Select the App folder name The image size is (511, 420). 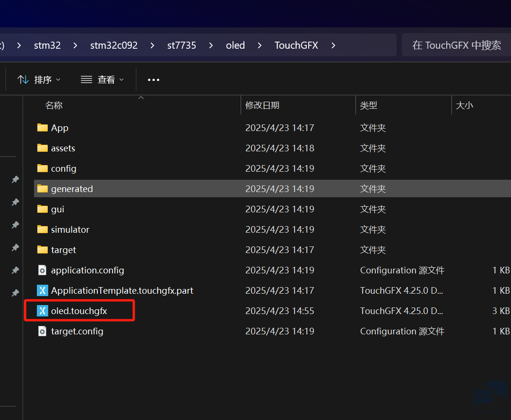coord(60,128)
